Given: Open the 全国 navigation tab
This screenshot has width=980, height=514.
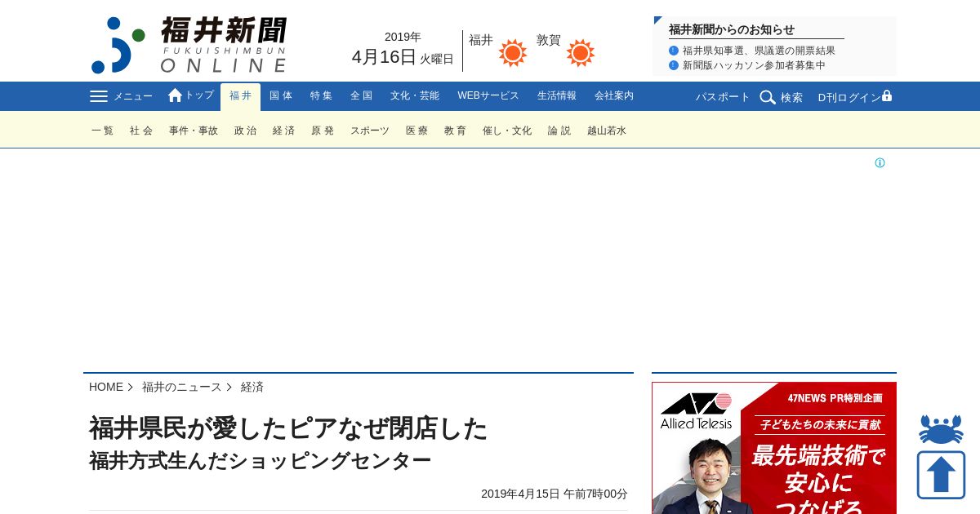Looking at the screenshot, I should tap(361, 95).
